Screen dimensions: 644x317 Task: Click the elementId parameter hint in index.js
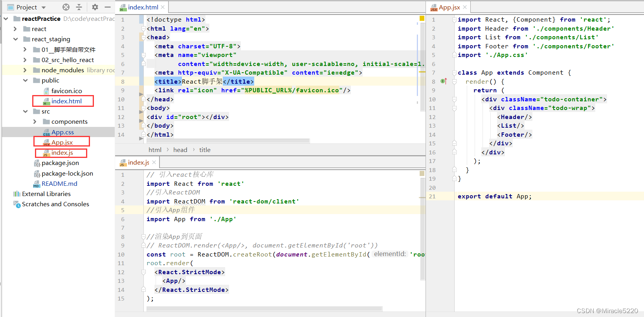click(390, 254)
